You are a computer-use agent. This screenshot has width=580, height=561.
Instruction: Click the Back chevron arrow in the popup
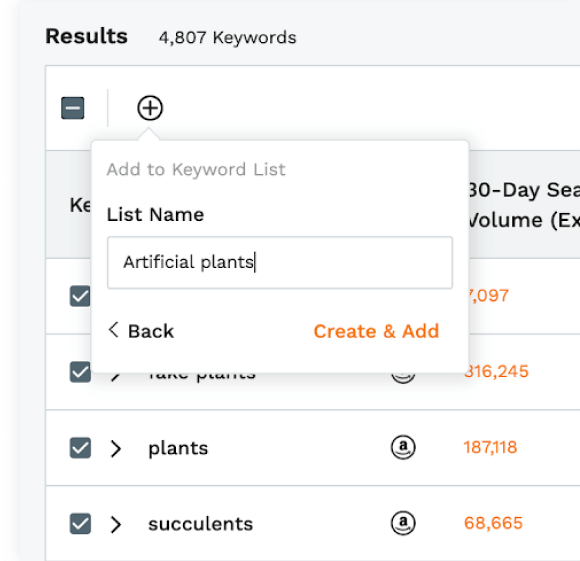pyautogui.click(x=114, y=330)
